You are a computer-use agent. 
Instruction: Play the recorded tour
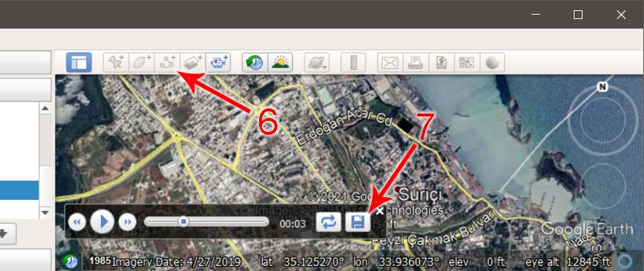coord(102,222)
